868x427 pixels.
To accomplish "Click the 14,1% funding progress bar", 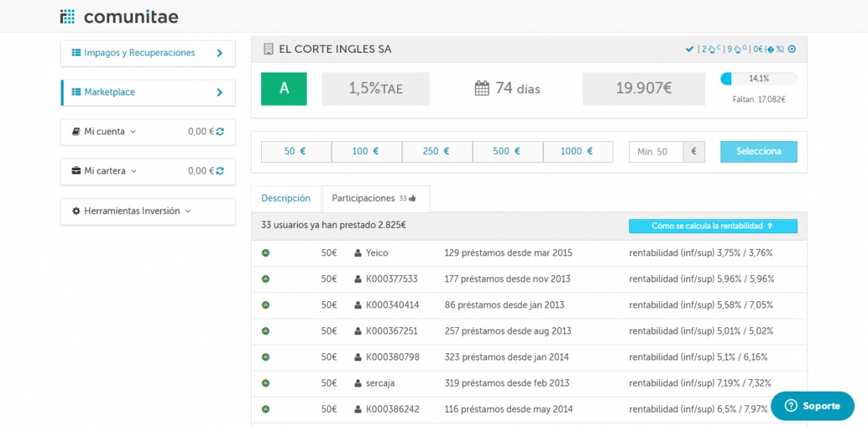I will point(759,79).
